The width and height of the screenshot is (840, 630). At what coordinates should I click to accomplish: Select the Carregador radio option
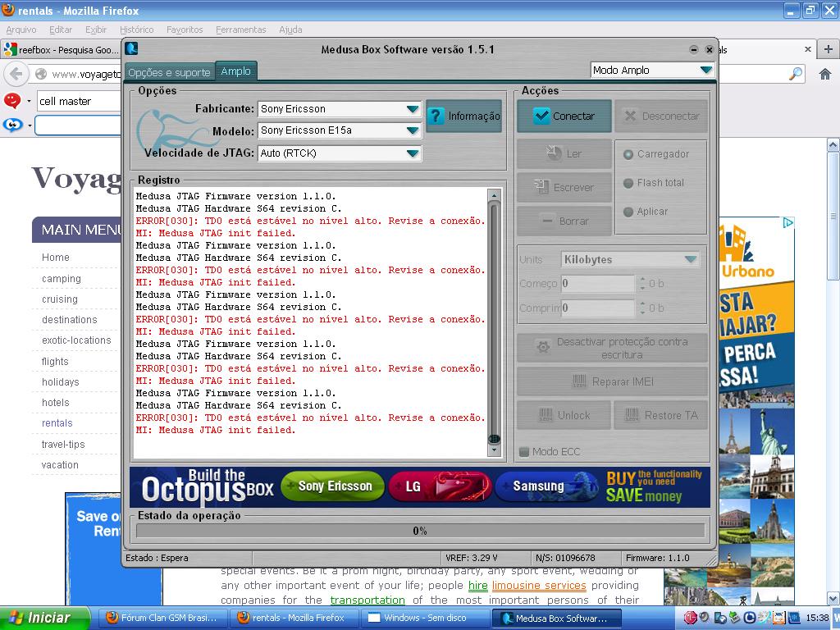point(628,154)
